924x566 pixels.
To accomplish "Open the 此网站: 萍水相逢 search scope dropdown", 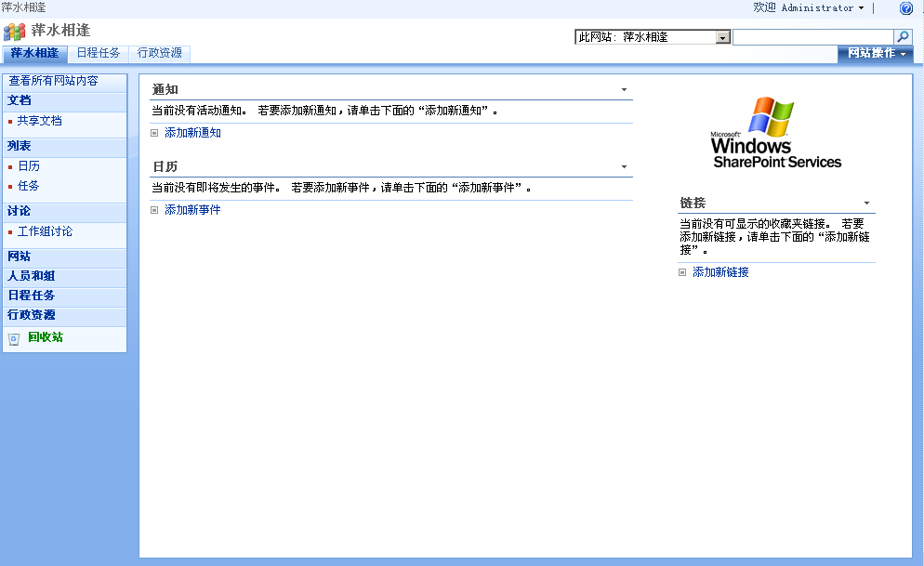I will click(653, 37).
